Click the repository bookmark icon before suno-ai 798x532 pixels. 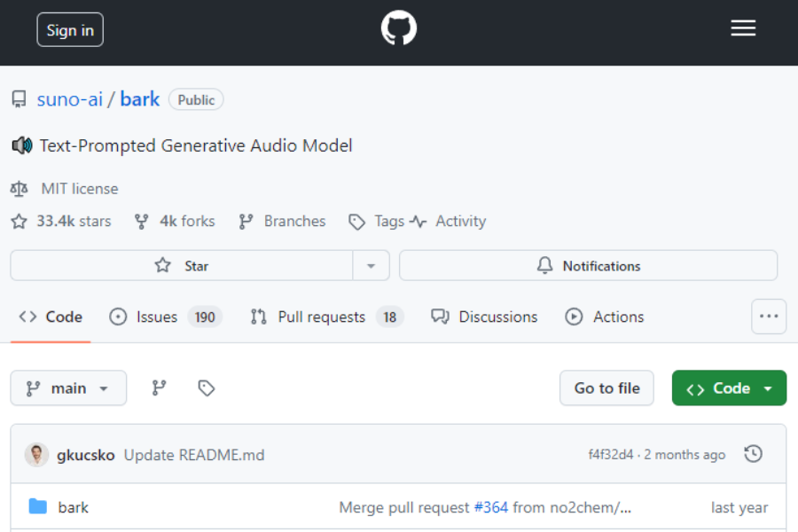click(19, 98)
